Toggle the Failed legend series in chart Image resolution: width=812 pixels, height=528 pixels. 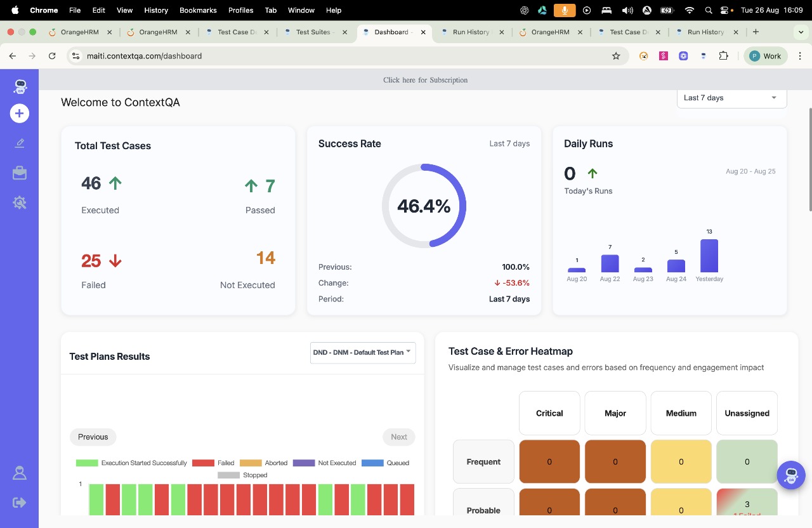213,463
